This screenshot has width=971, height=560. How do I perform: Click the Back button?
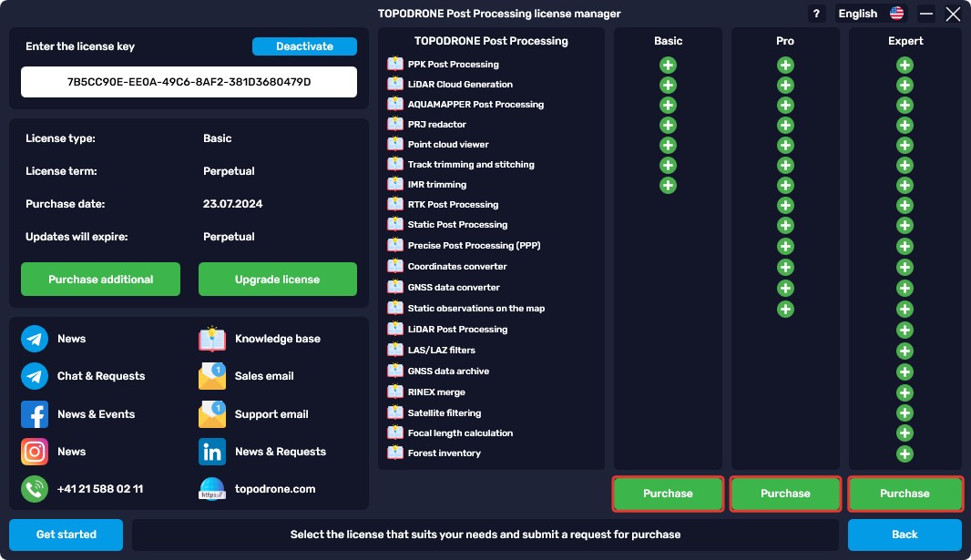click(905, 535)
